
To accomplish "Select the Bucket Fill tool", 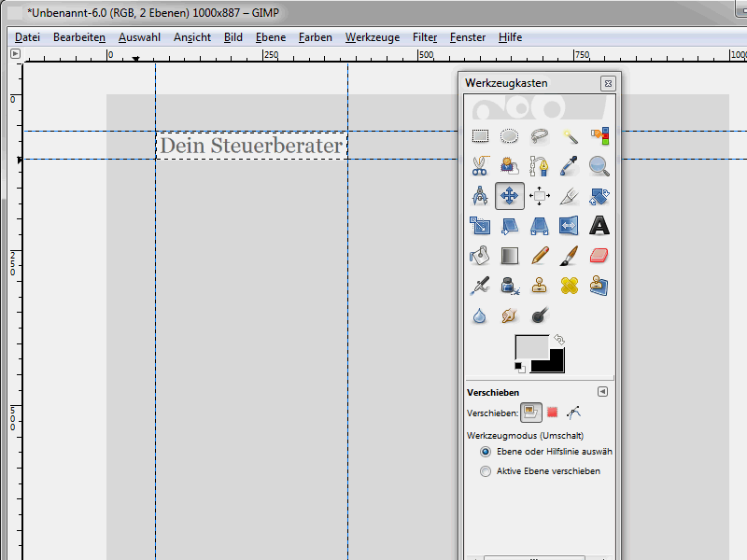I will coord(480,256).
